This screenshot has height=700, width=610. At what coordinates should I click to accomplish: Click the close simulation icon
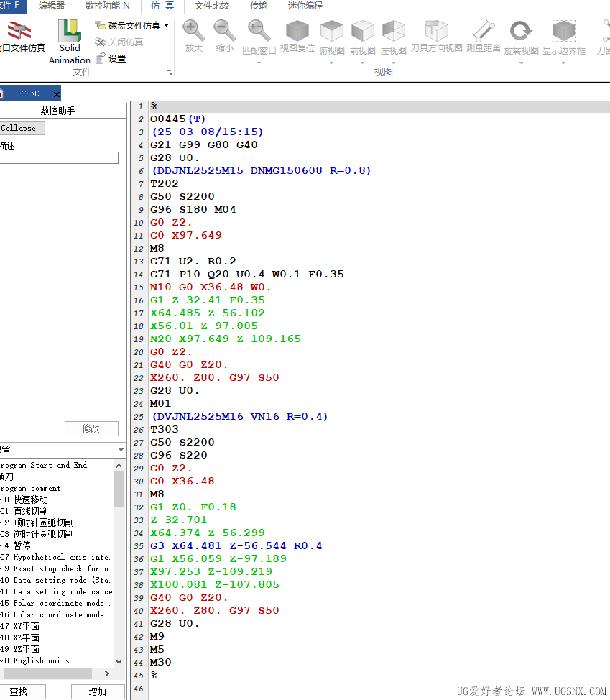pos(100,42)
